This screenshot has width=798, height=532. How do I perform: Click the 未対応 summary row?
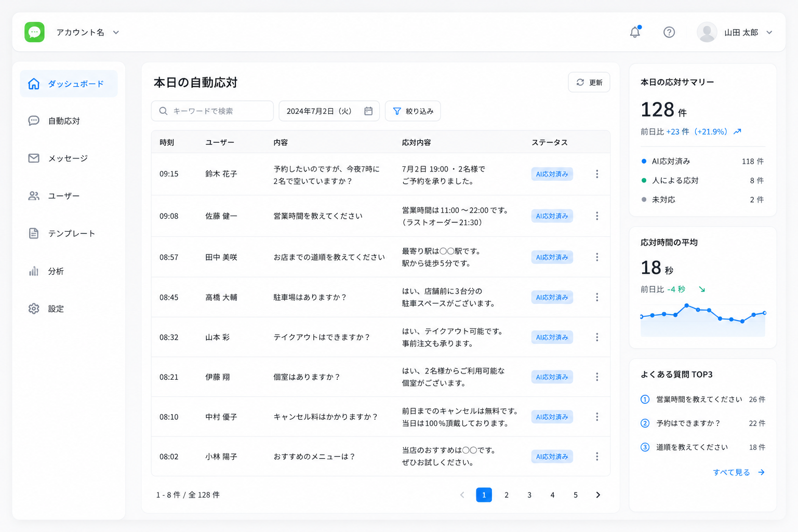click(702, 199)
